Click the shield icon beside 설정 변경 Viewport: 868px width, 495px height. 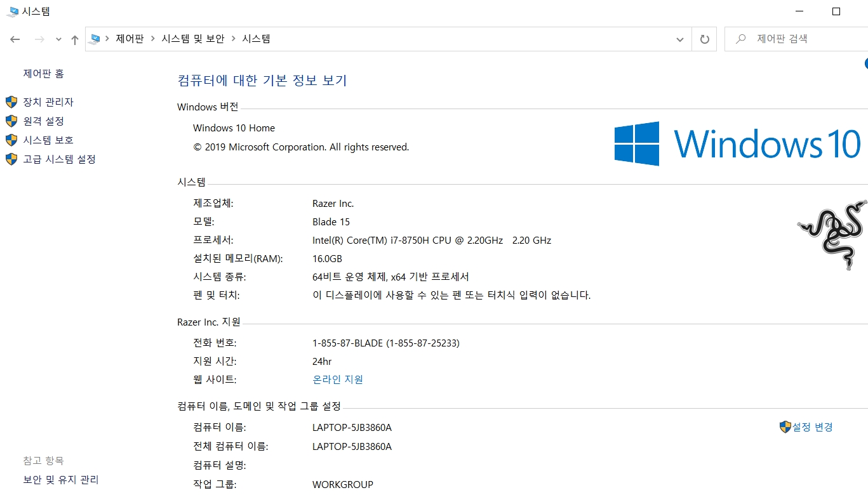click(x=785, y=427)
